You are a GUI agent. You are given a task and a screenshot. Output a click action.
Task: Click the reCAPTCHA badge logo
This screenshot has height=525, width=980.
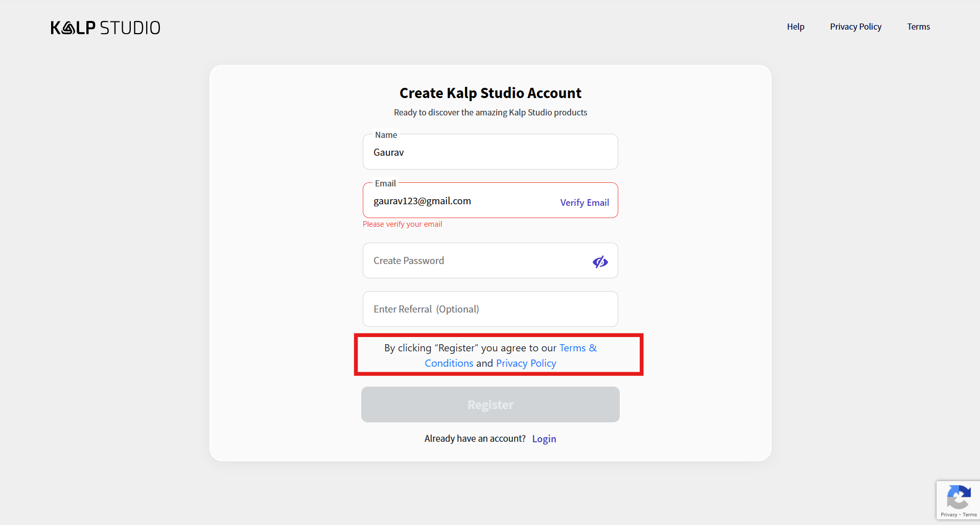(959, 497)
